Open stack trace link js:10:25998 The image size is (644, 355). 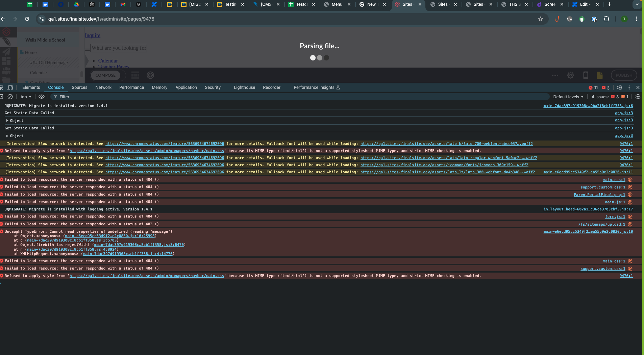coord(110,236)
